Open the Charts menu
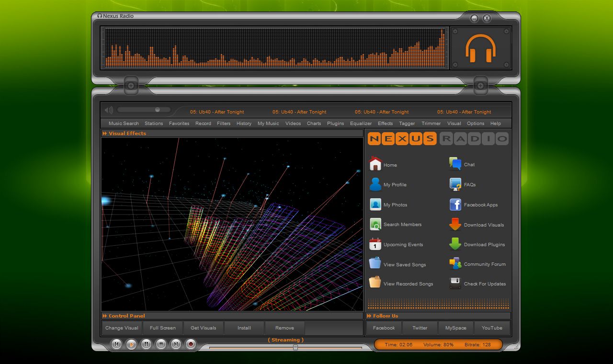613x364 pixels. click(x=314, y=124)
